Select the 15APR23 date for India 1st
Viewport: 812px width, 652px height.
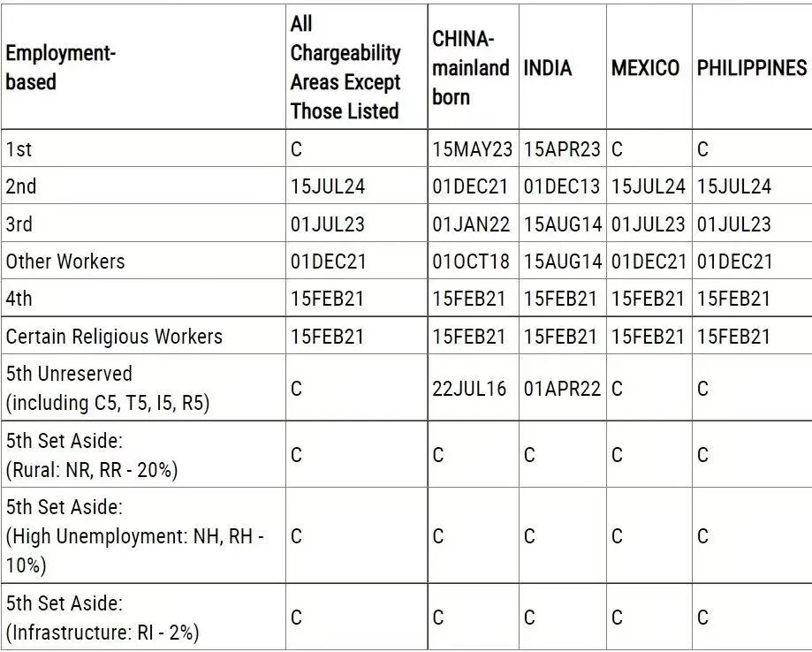pos(562,149)
